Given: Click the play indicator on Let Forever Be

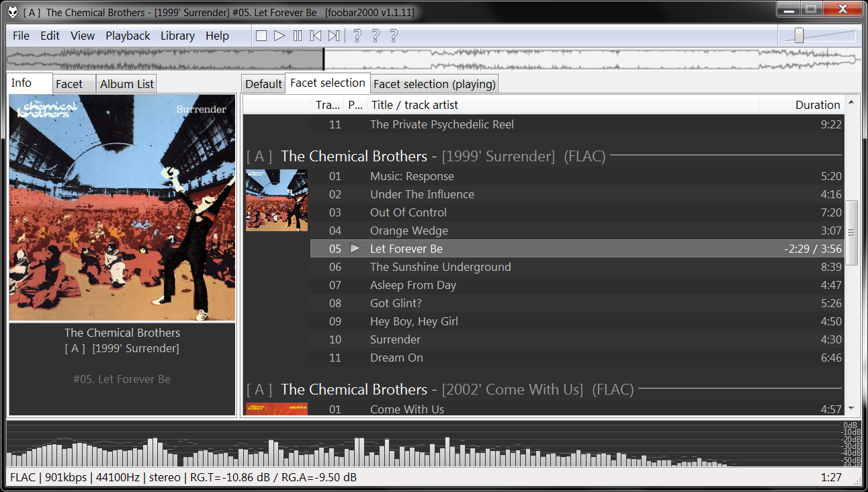Looking at the screenshot, I should pyautogui.click(x=355, y=249).
